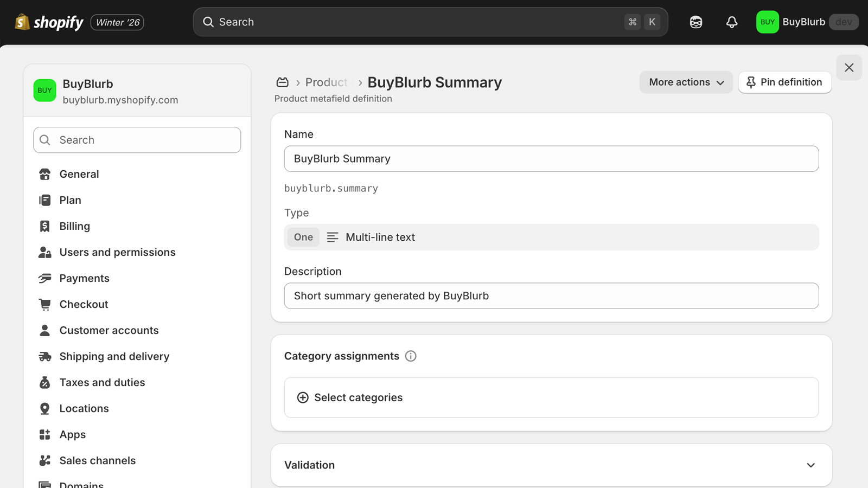Click the product box icon in the breadcrumb
Image resolution: width=868 pixels, height=488 pixels.
coord(283,82)
